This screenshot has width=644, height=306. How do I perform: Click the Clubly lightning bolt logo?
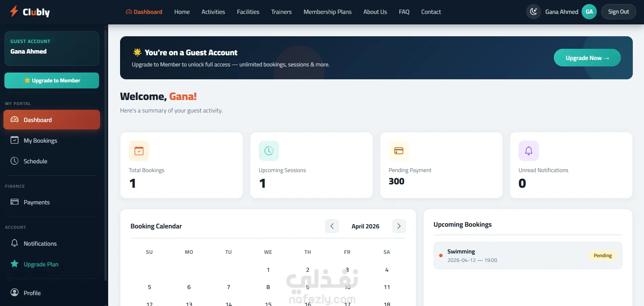coord(14,11)
